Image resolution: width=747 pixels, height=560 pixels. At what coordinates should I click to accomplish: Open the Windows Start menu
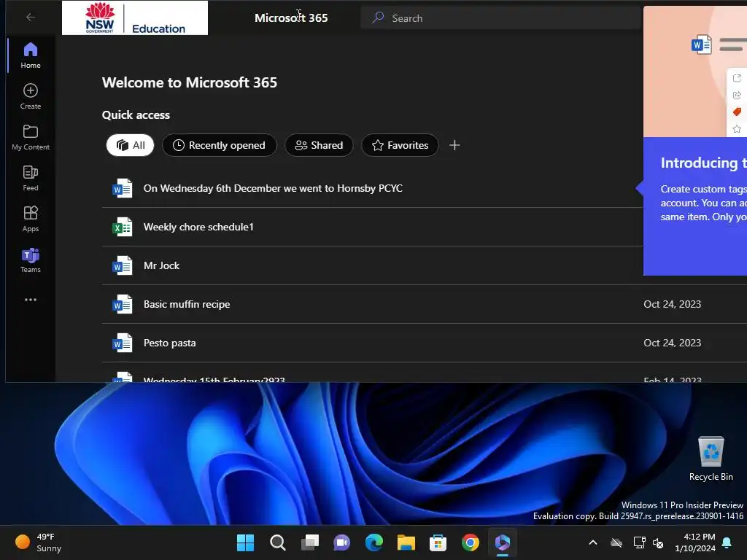[245, 542]
